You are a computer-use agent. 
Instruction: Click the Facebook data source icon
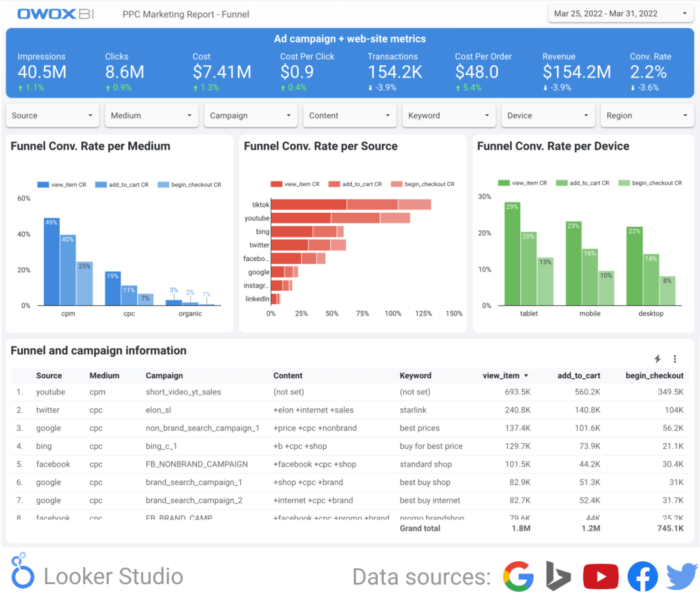(643, 577)
